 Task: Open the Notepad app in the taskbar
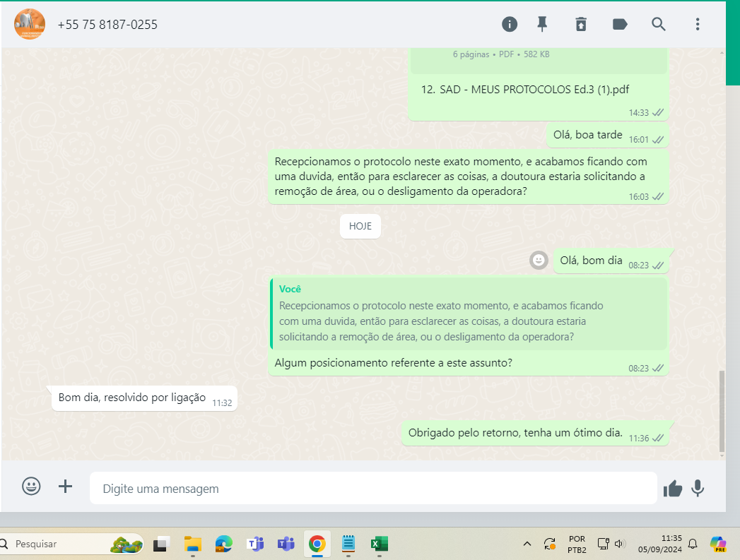coord(348,544)
